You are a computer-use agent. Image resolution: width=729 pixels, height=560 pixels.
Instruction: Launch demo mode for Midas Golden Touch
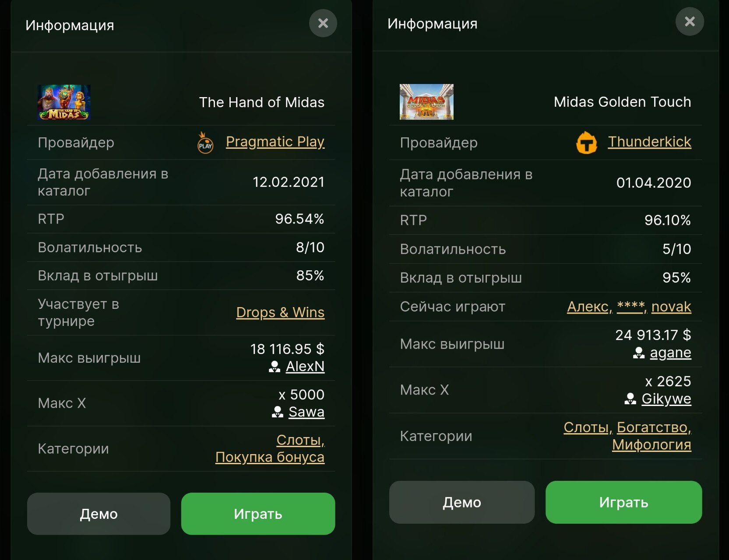[461, 502]
